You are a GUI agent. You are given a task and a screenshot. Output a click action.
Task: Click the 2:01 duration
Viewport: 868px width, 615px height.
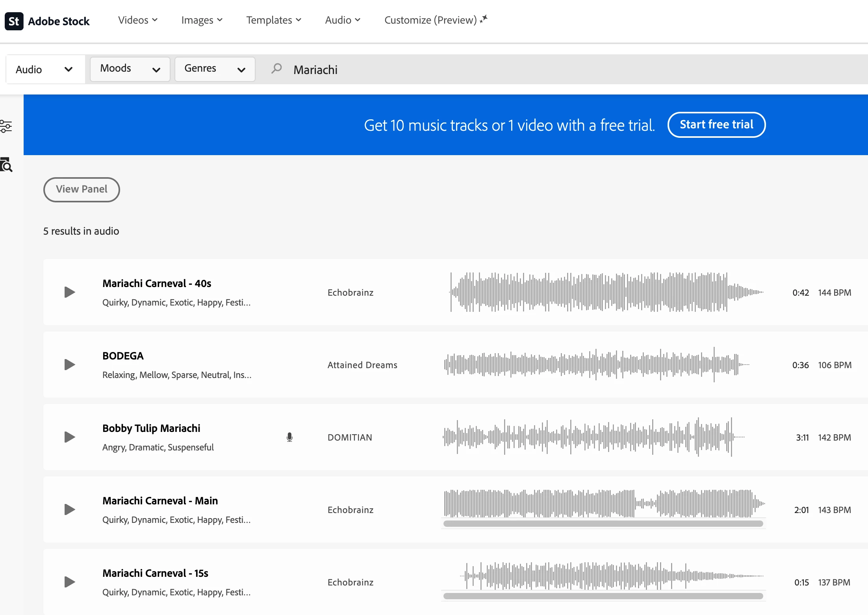801,510
